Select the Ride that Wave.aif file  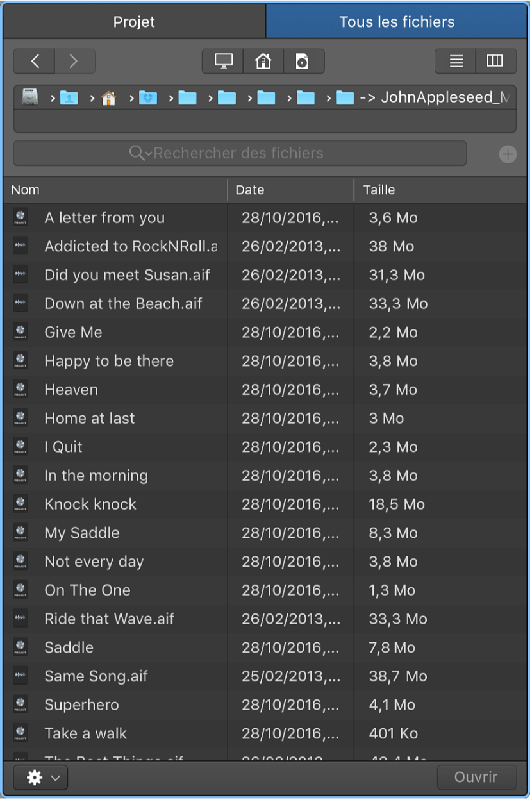[x=109, y=619]
